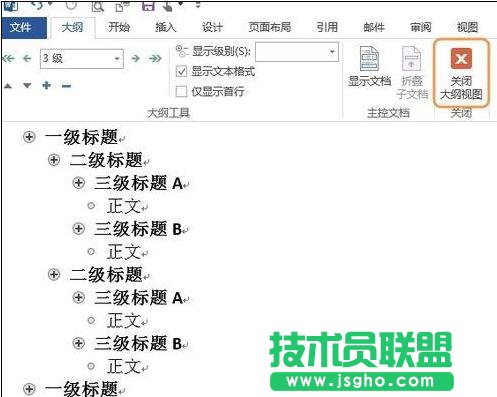Promote heading with single left arrow

[27, 59]
